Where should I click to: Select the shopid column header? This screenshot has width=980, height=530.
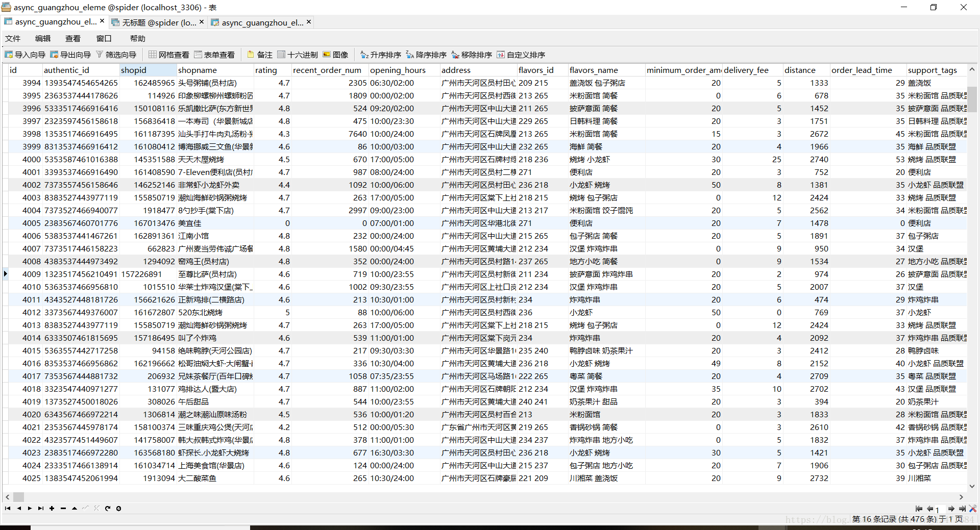148,70
